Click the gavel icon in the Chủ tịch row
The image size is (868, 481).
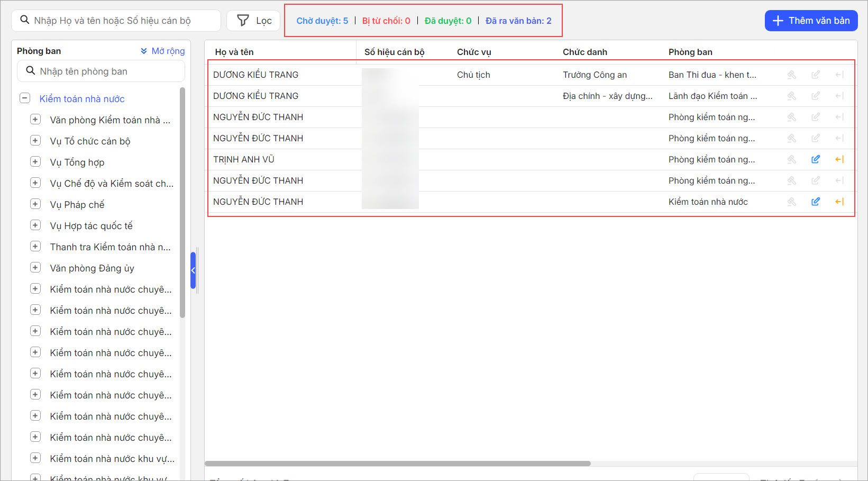click(x=791, y=75)
